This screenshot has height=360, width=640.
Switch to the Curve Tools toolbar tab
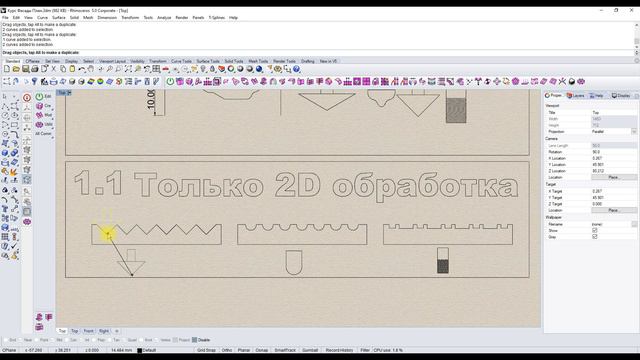[181, 61]
